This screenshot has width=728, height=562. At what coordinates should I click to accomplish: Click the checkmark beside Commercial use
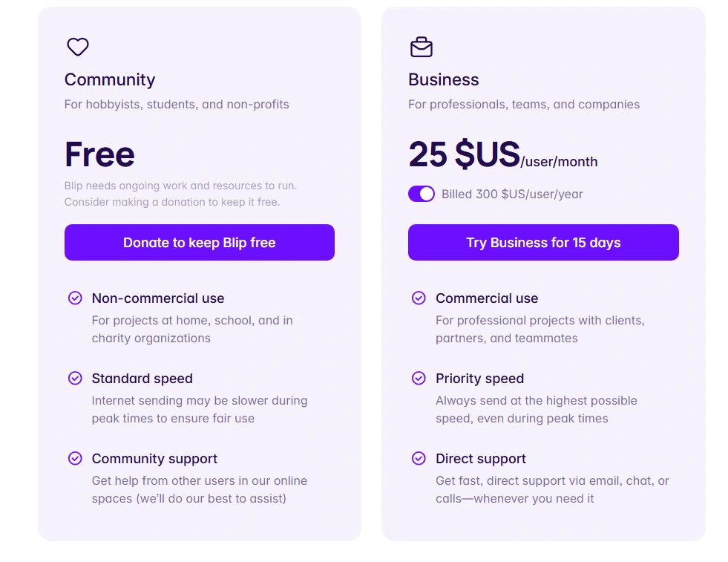419,298
